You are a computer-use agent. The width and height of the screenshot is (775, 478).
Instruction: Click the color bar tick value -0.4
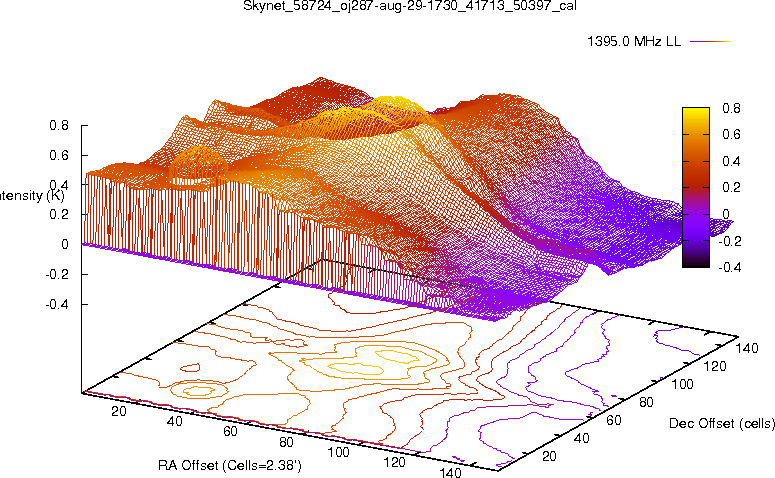[x=729, y=267]
